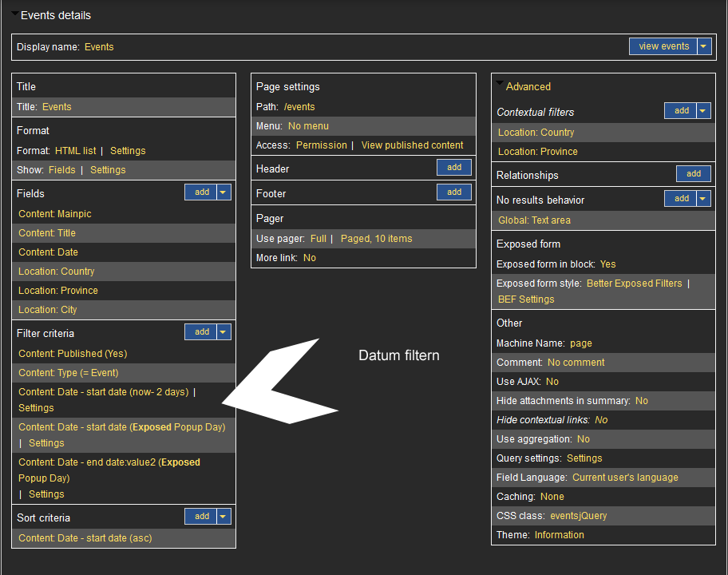Add a new Footer item

pos(454,192)
